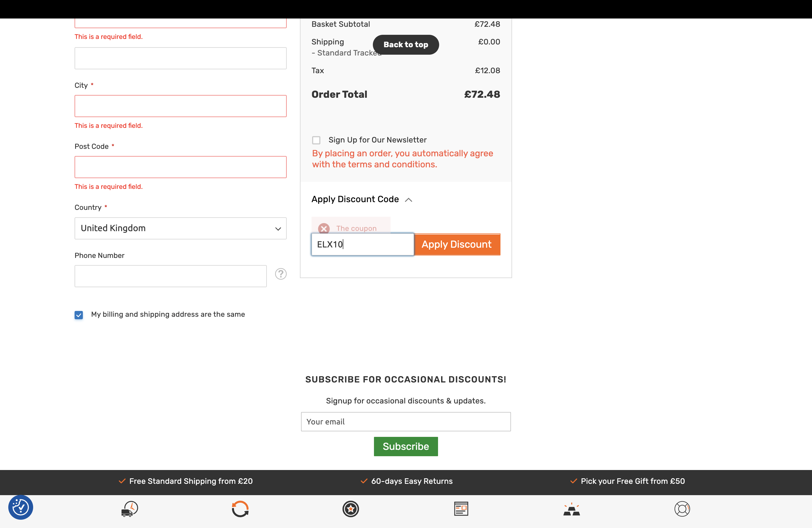
Task: Click the required field error under Post Code
Action: click(109, 187)
